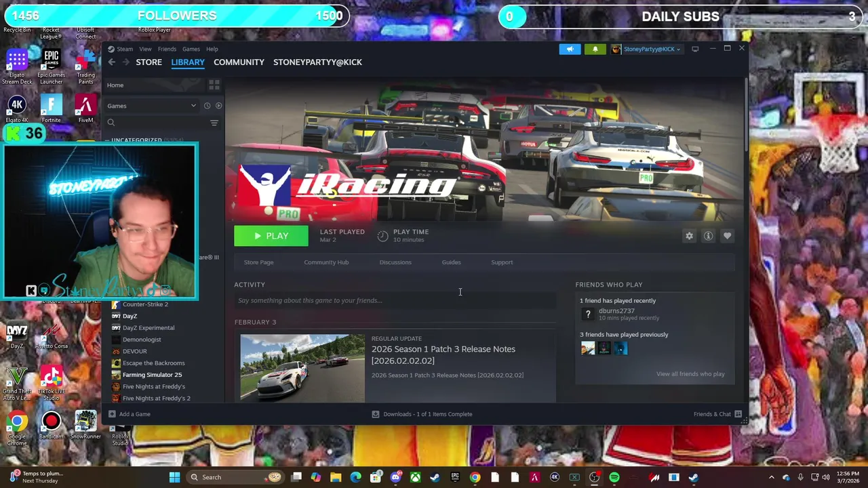
Task: Open iRacing Guides link
Action: pos(451,262)
